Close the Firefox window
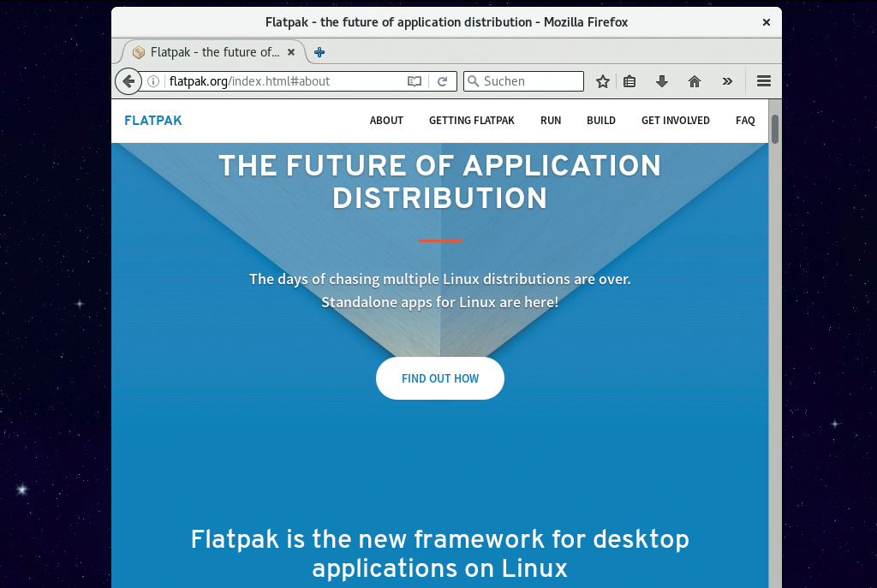 tap(767, 22)
